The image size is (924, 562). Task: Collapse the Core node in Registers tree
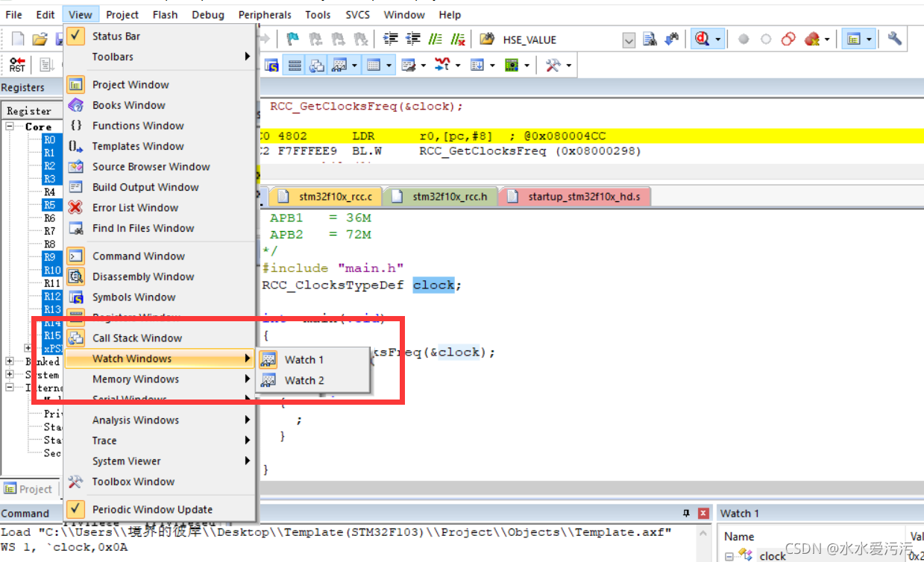pos(10,127)
